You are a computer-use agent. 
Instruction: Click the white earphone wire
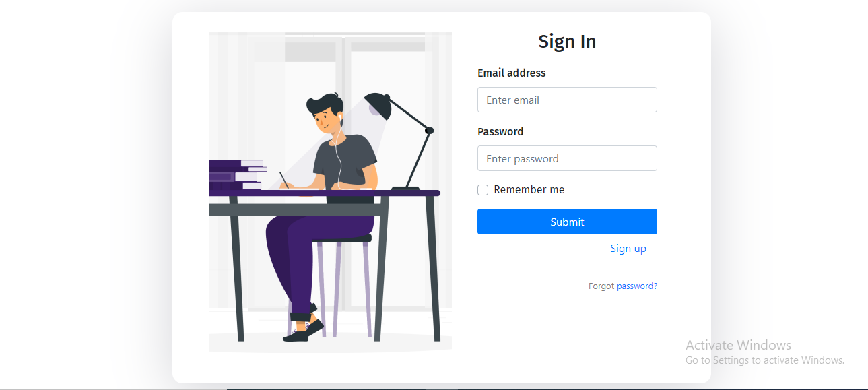click(339, 152)
